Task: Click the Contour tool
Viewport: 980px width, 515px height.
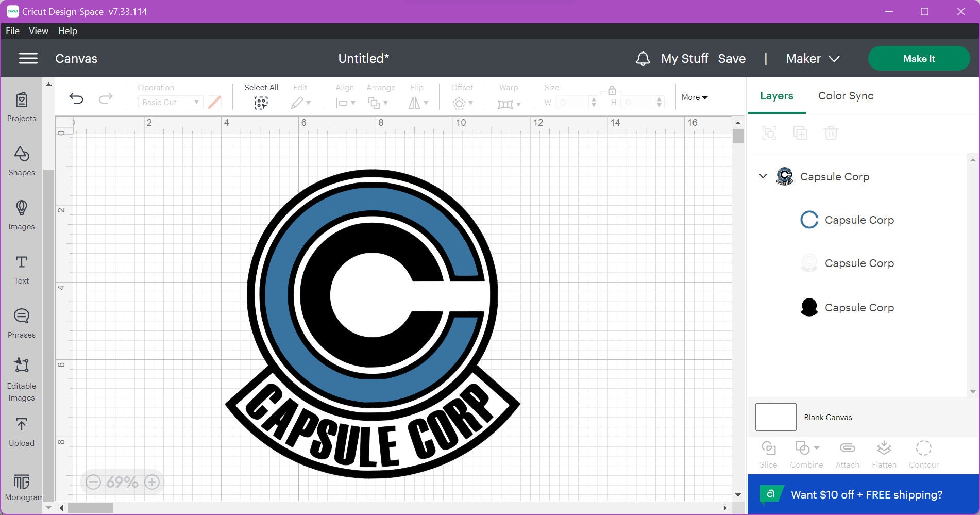Action: pyautogui.click(x=923, y=453)
